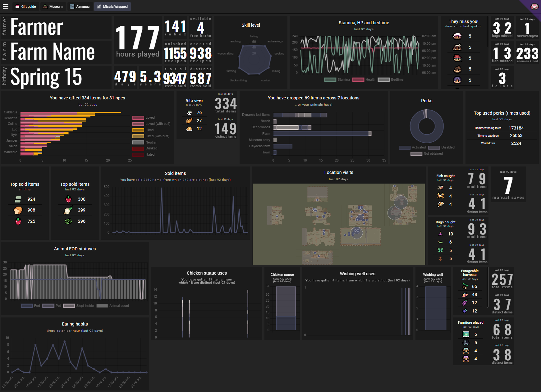Open the Museum tab

pyautogui.click(x=53, y=7)
